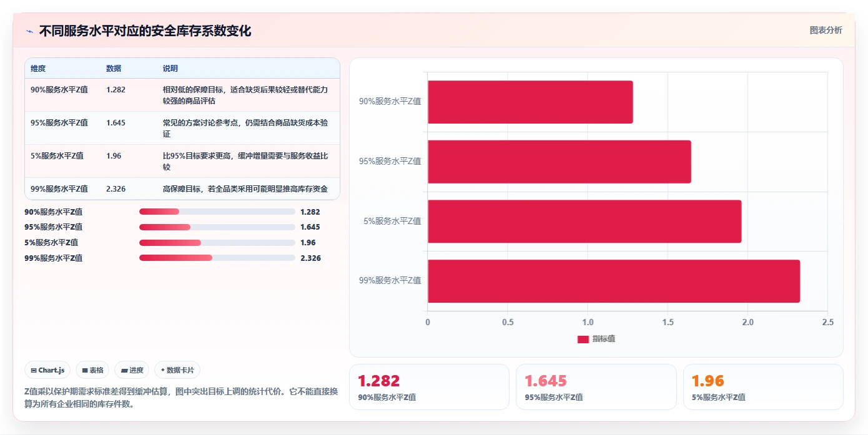Click the 95%服务水平Z值 progress bar
The height and width of the screenshot is (435, 868).
pos(217,227)
